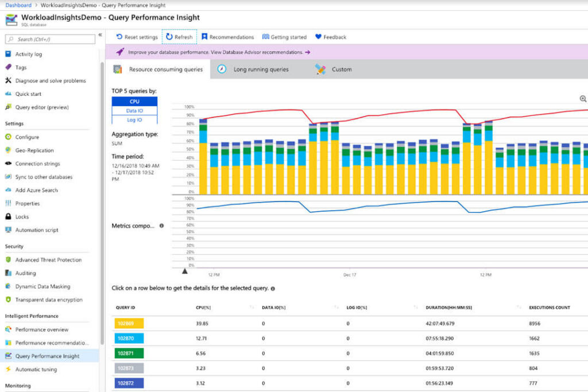
Task: Click the Automatic tuning lightning icon
Action: pyautogui.click(x=8, y=369)
